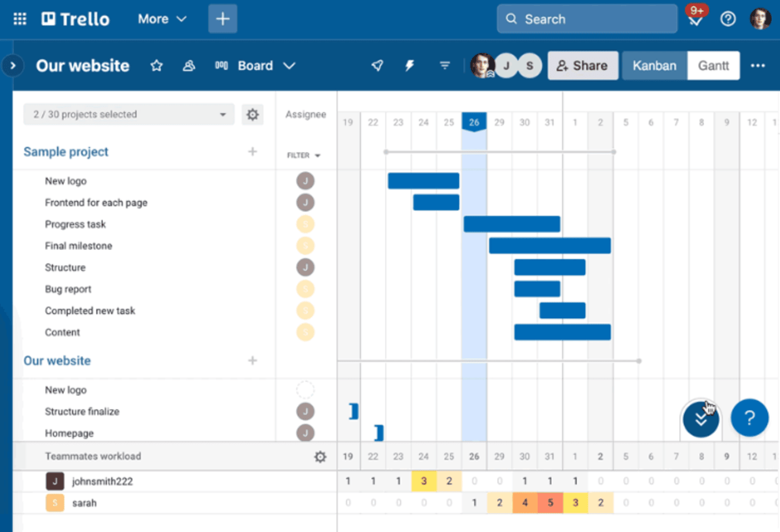Click the Search input field
This screenshot has height=532, width=780.
click(x=586, y=18)
